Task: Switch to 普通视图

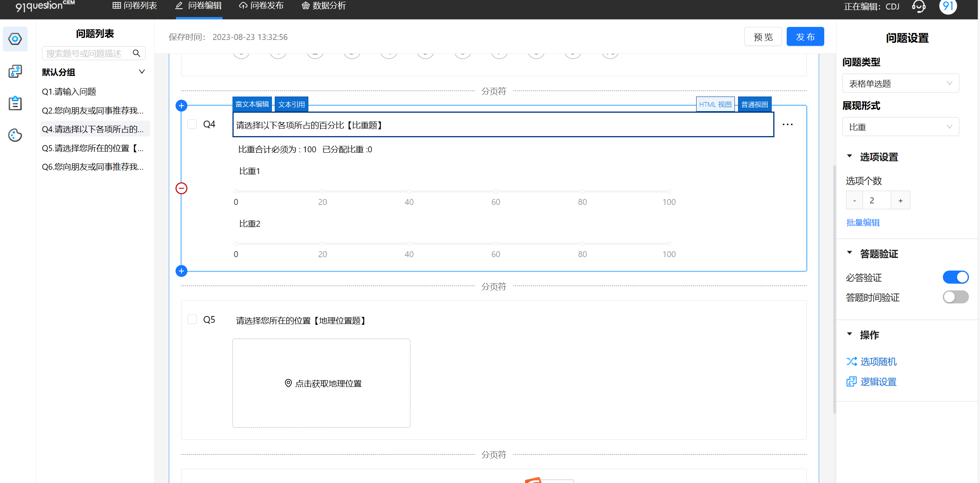Action: click(x=755, y=104)
